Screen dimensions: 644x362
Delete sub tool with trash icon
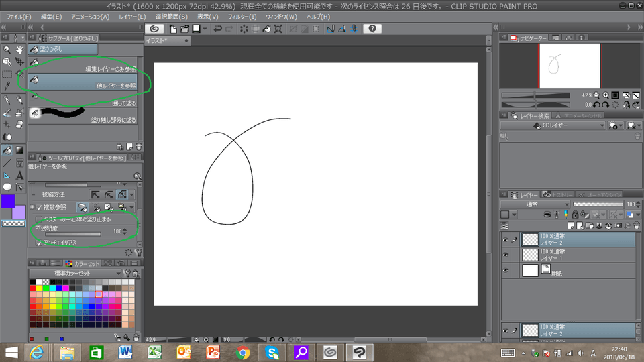tap(139, 147)
